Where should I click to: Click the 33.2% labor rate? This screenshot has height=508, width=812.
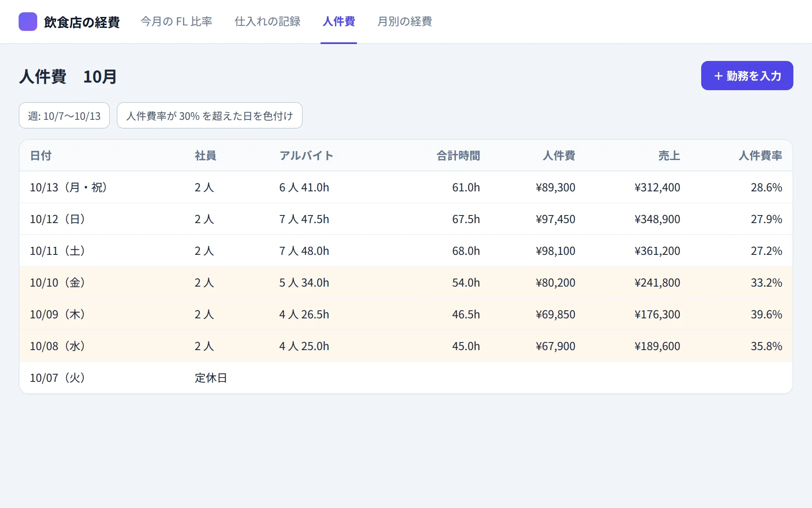[x=766, y=283]
